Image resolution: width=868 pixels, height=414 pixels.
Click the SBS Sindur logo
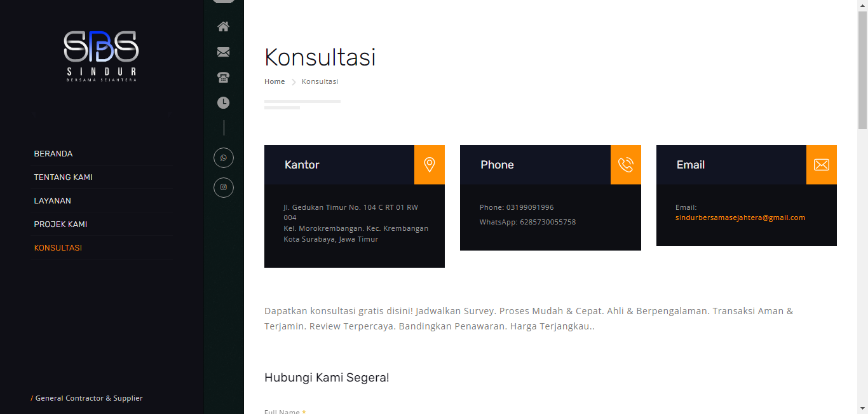point(102,56)
